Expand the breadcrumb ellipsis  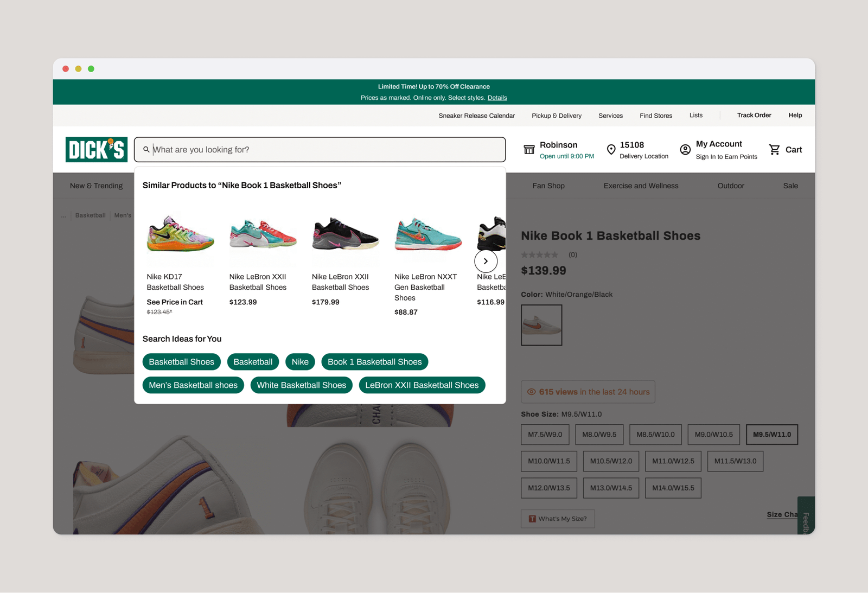(64, 215)
